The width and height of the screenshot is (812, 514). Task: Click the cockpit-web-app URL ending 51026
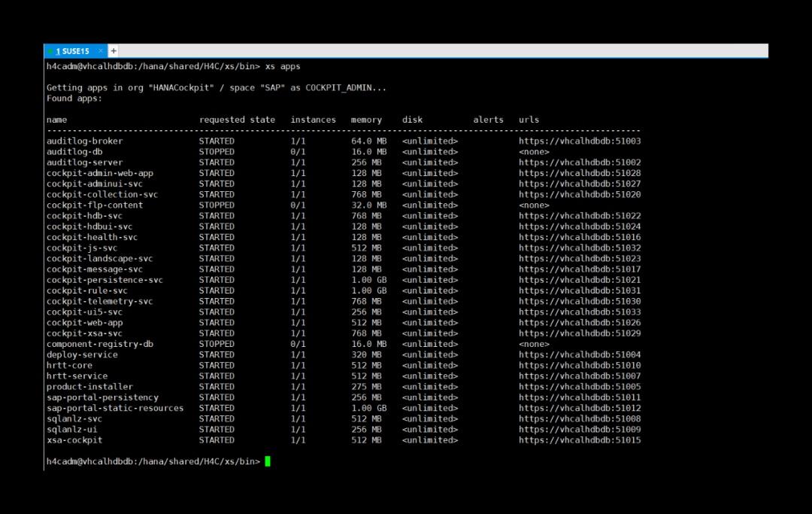[x=580, y=322]
